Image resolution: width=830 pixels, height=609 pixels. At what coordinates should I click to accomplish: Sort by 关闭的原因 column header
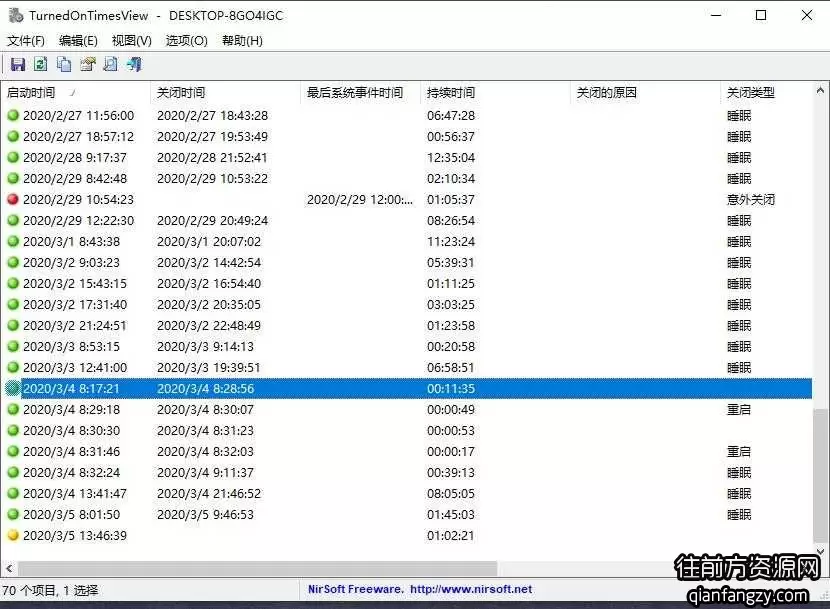tap(645, 93)
